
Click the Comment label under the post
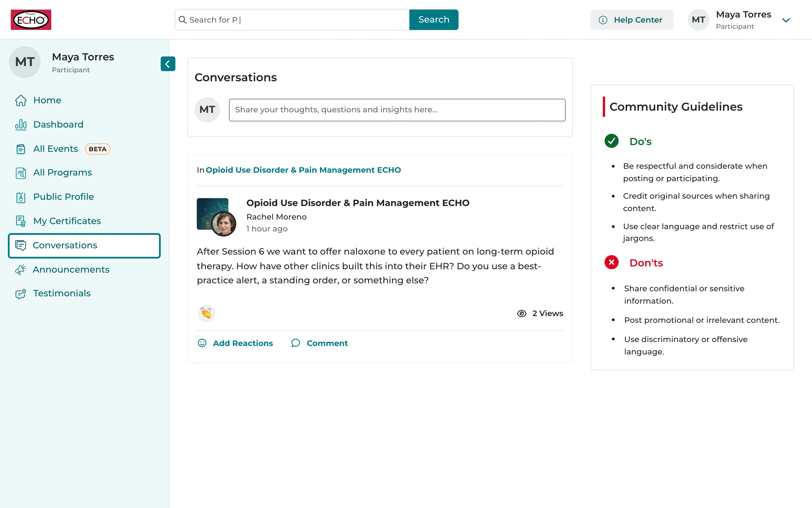coord(327,343)
